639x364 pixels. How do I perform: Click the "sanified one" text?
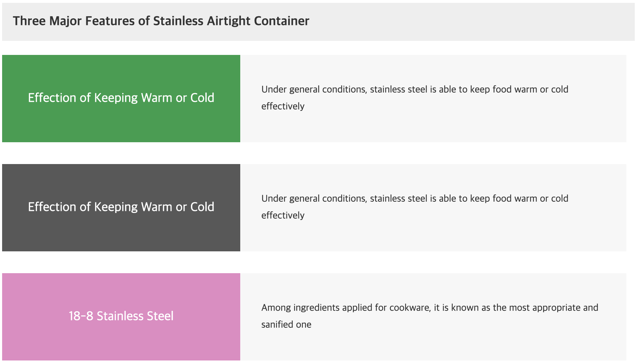(286, 325)
